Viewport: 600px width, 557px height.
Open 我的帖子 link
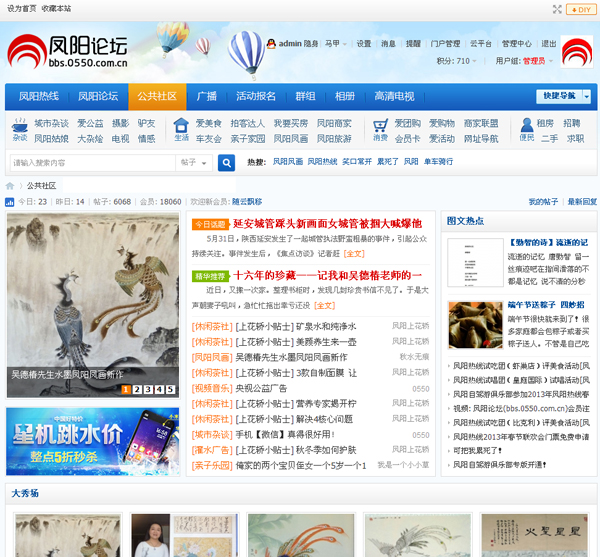click(x=543, y=202)
